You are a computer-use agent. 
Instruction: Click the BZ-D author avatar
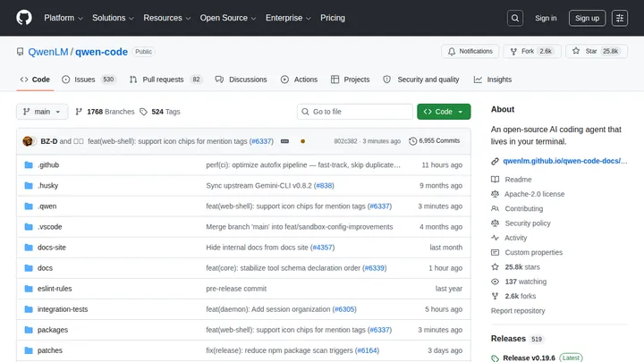pos(28,141)
